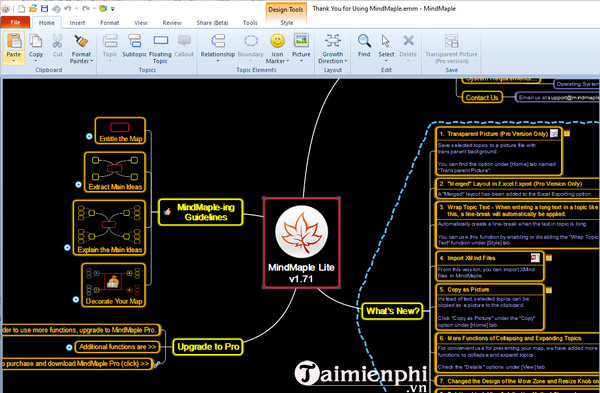Open the Picture dropdown arrow

(301, 61)
